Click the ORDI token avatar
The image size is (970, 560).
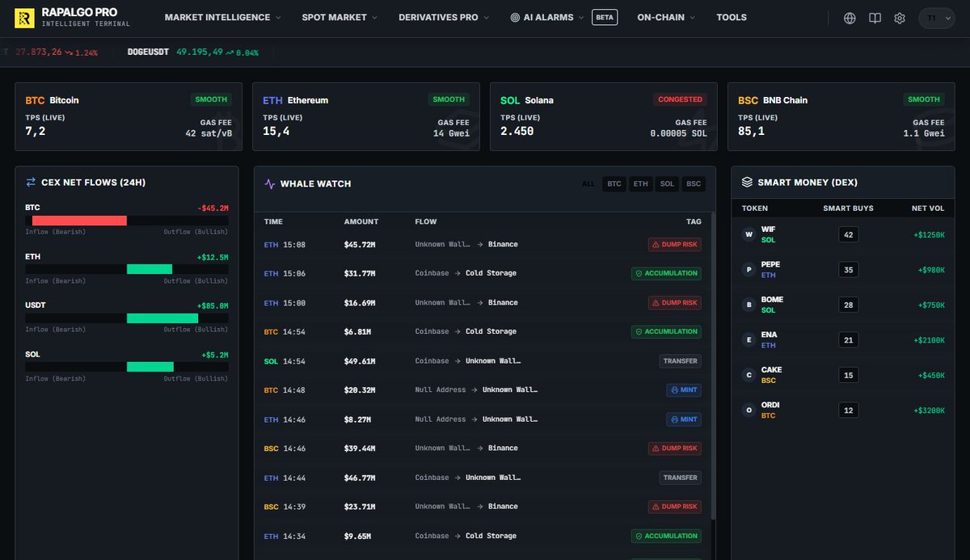(749, 411)
